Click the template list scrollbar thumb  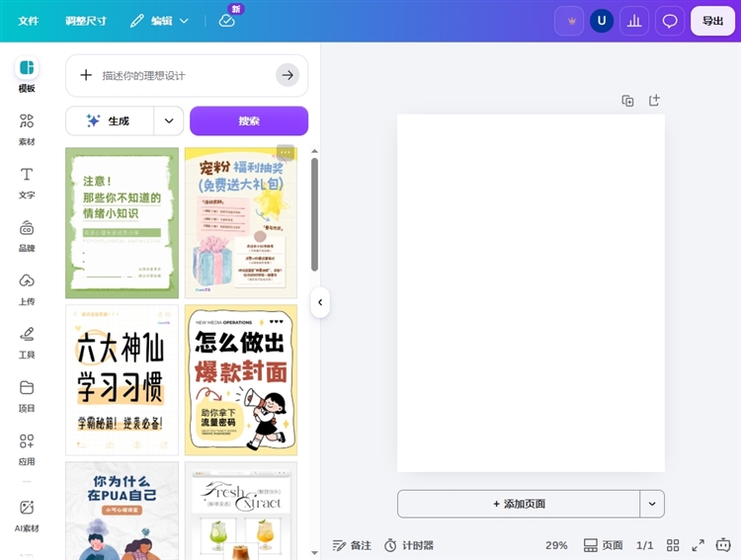pos(314,214)
